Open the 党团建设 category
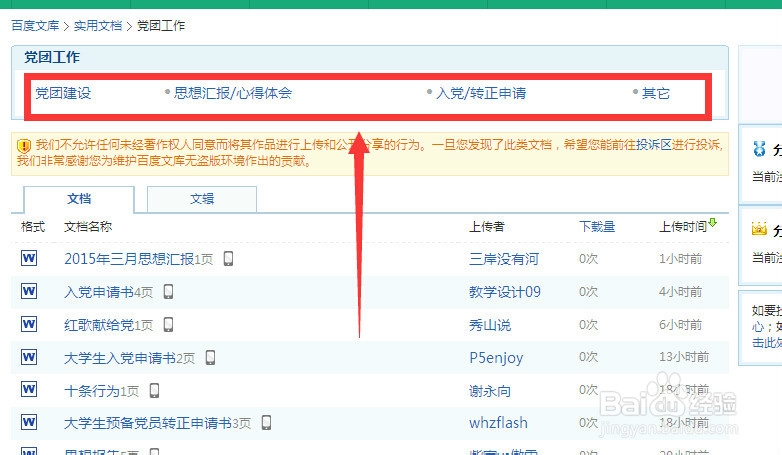This screenshot has width=782, height=455. (63, 93)
